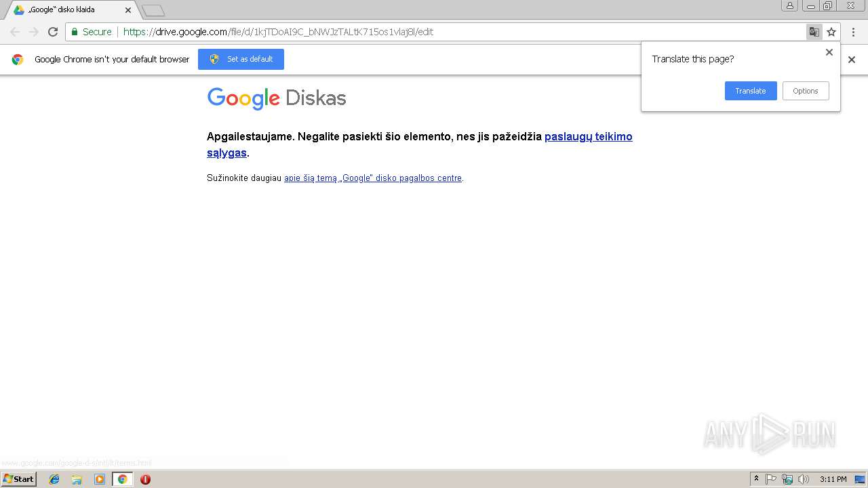Launch Internet Explorer from the taskbar
Viewport: 868px width, 488px height.
click(x=54, y=479)
